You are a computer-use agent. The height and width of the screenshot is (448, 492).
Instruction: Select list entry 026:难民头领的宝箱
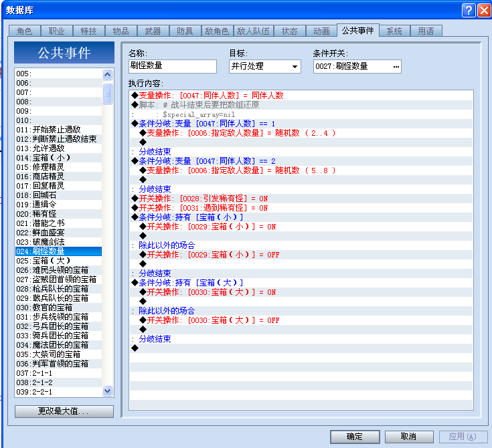click(x=59, y=270)
